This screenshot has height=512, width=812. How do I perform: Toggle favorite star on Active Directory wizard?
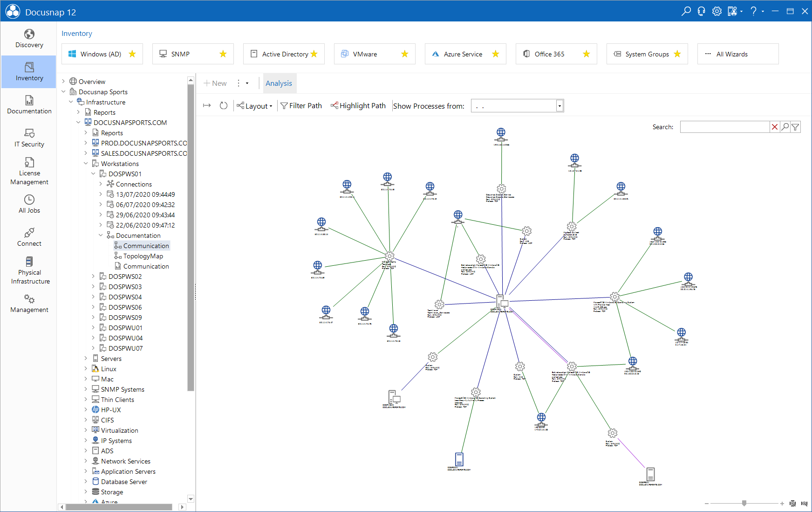(x=314, y=54)
